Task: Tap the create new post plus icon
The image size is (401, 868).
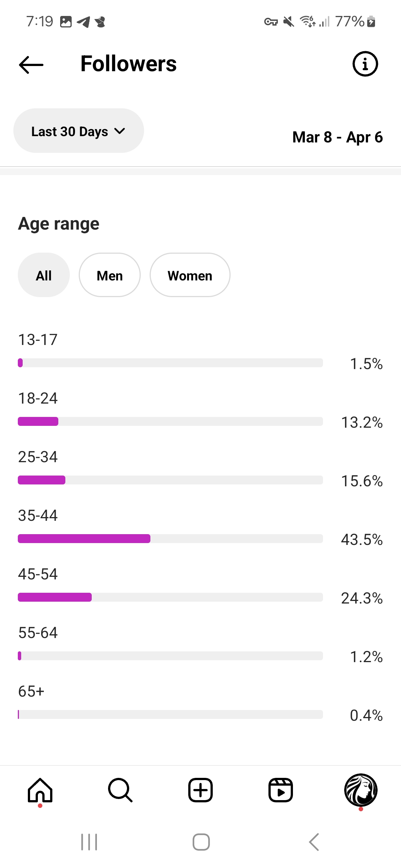Action: (200, 790)
